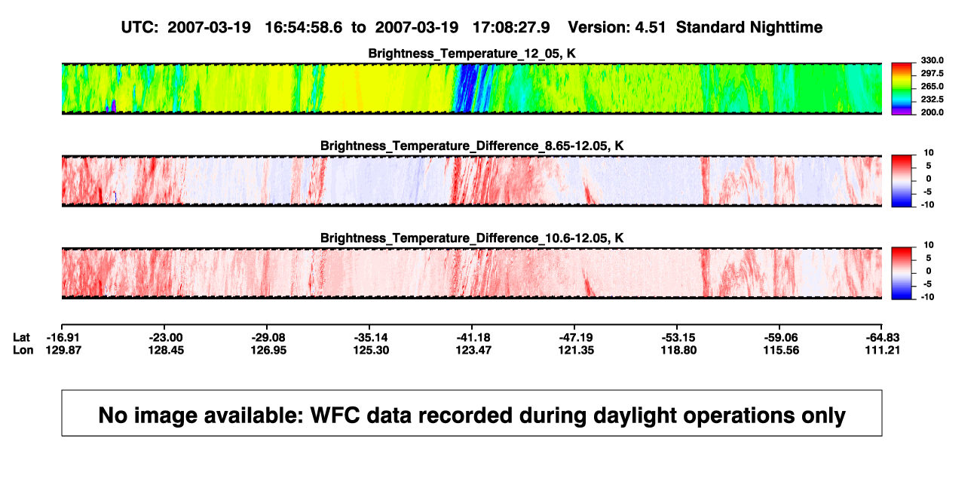Click longitude value 123.47
The image size is (980, 503).
[x=473, y=350]
